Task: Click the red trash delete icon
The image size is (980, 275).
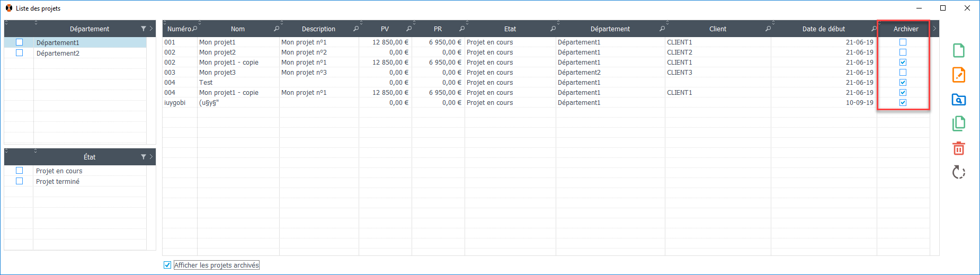Action: tap(958, 148)
